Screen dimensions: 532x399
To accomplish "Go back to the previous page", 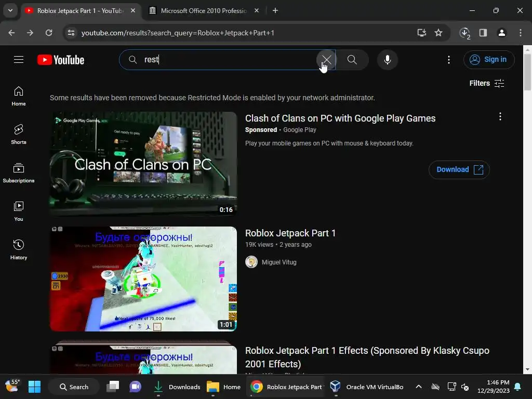I will point(11,33).
